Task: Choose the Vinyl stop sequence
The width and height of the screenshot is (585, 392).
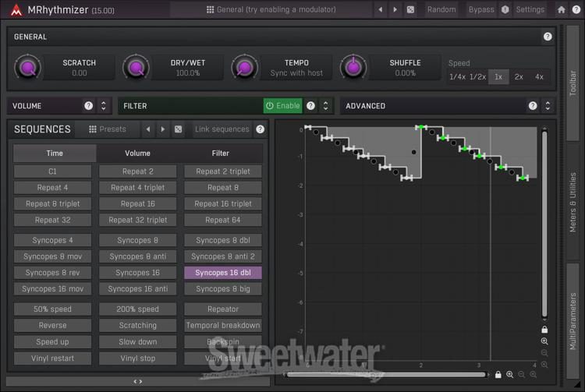Action: 137,358
